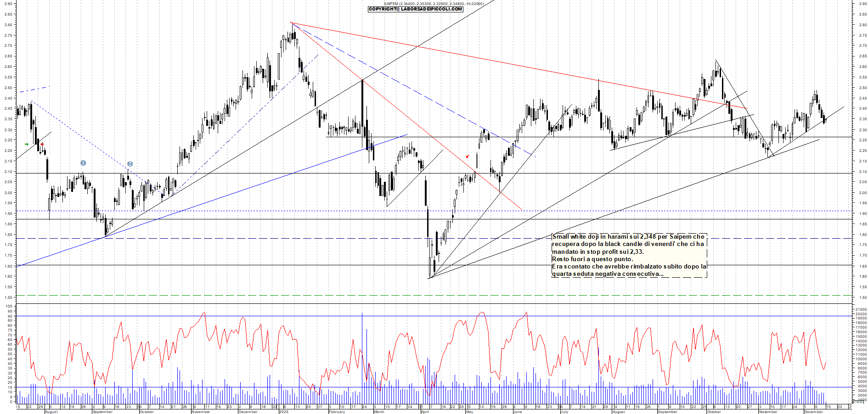Click the 1.50 price label on right axis
Screen dimensions: 868x414
pos(862,297)
